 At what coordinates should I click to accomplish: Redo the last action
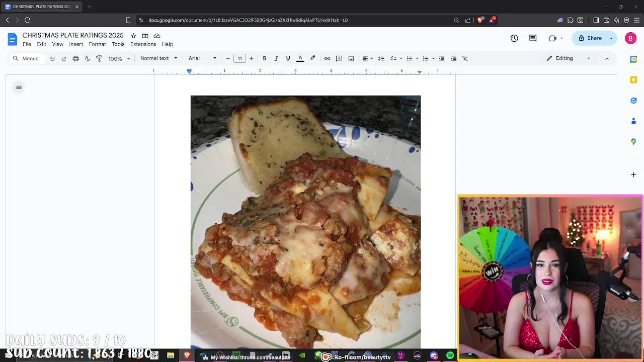[x=63, y=58]
